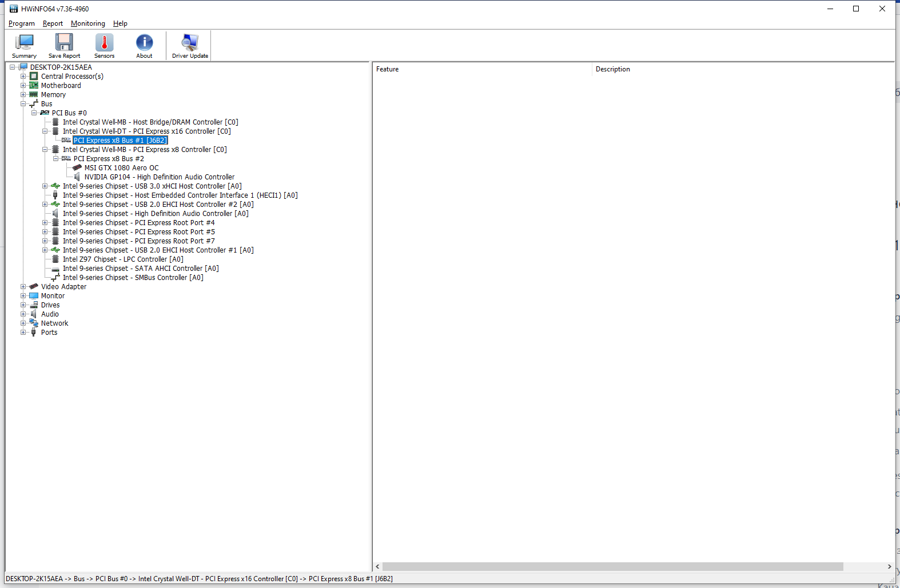Collapse the DESKTOP-2K15AEA root node
Viewport: 900px width, 588px height.
(13, 67)
